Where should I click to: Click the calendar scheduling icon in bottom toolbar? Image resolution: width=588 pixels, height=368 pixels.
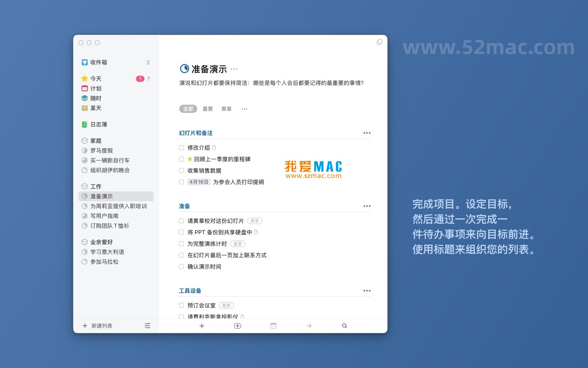(x=273, y=325)
